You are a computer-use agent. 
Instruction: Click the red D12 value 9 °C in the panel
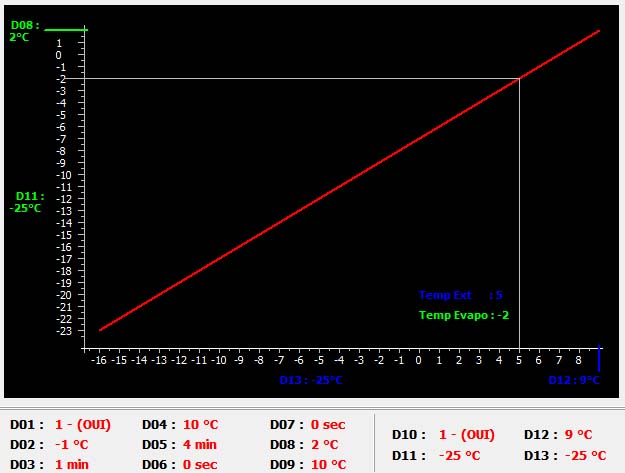(x=573, y=435)
